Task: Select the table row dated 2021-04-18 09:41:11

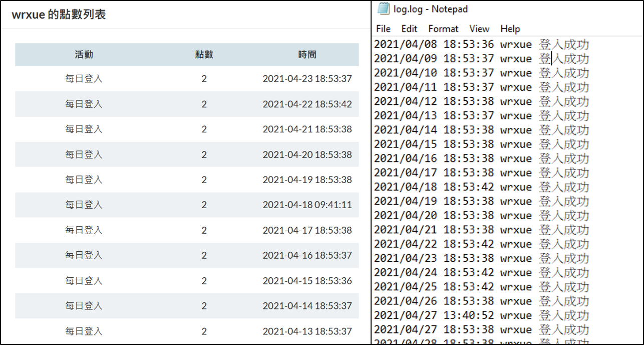Action: (187, 205)
